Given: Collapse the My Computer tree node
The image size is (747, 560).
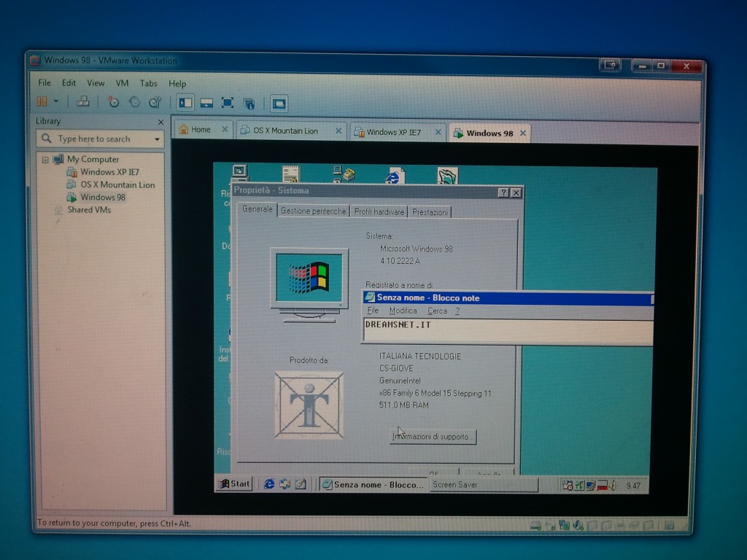Looking at the screenshot, I should tap(45, 160).
